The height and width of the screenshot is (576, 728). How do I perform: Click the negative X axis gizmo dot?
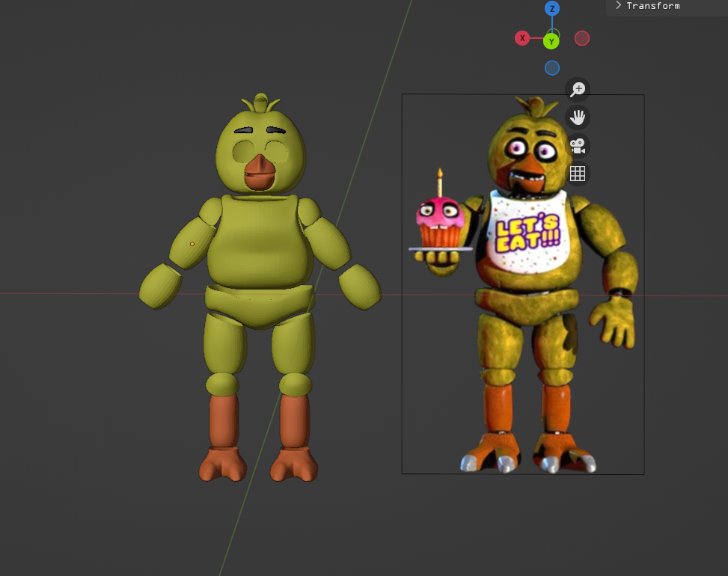pyautogui.click(x=582, y=38)
